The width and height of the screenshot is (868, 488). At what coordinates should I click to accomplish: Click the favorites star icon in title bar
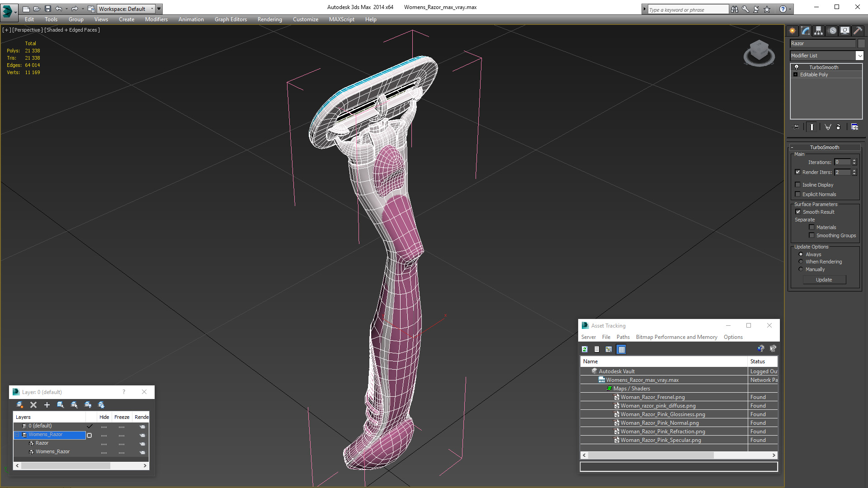pyautogui.click(x=767, y=9)
